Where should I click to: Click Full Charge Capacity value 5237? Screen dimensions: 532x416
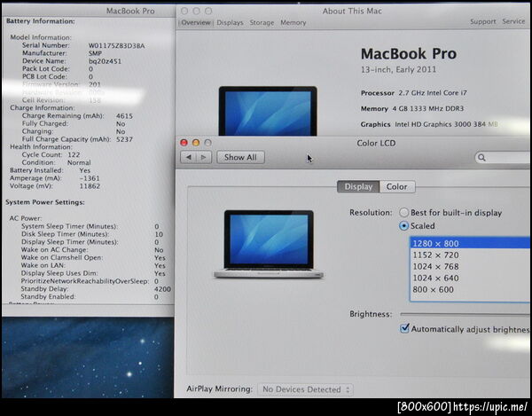pos(124,139)
